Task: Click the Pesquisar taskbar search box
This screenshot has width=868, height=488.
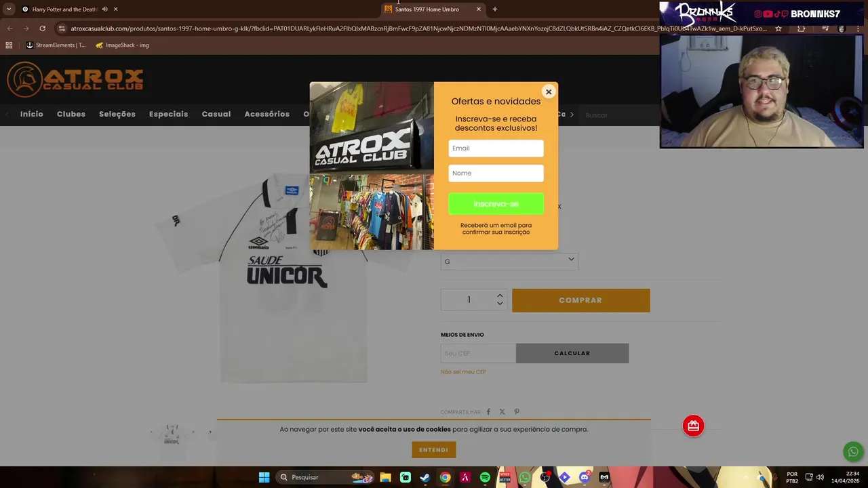Action: click(325, 477)
